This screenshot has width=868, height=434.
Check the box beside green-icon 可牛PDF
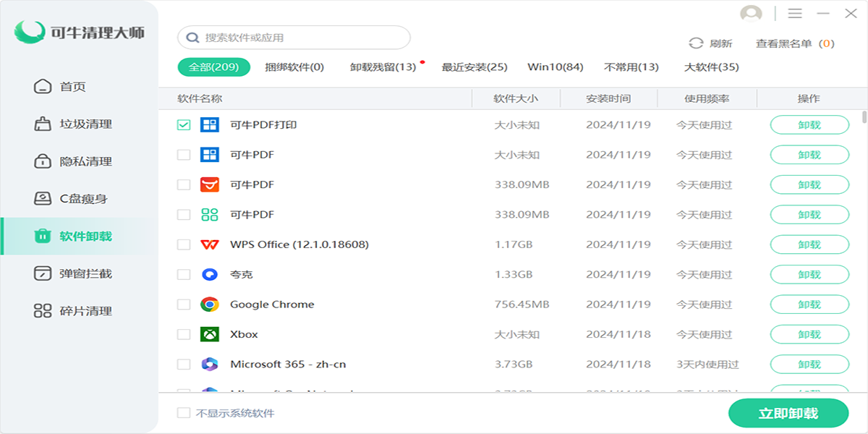click(184, 215)
